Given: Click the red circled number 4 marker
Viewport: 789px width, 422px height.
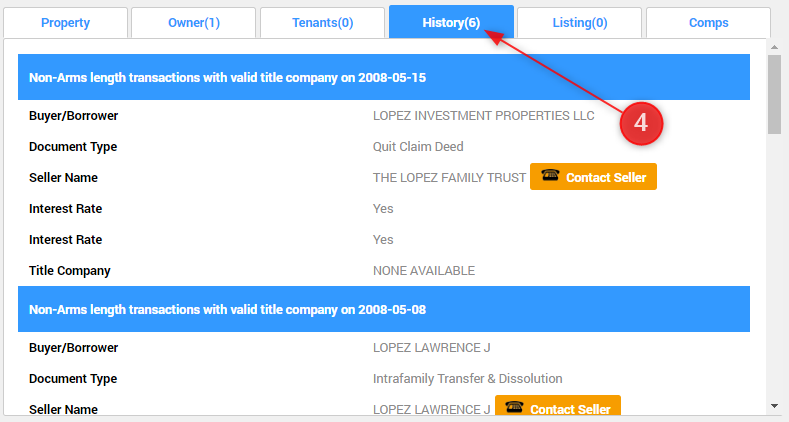Looking at the screenshot, I should pos(641,122).
